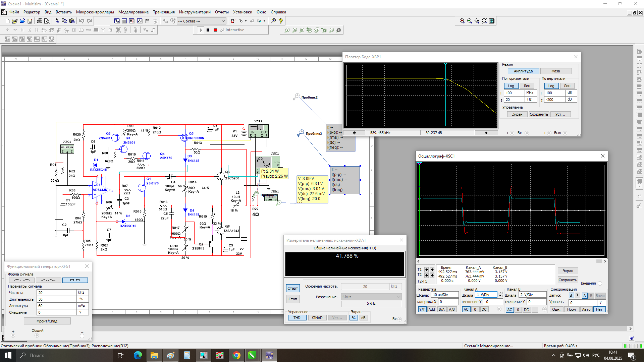This screenshot has width=644, height=362.
Task: Enable the Внешняя external sync radio button
Action: click(x=600, y=284)
